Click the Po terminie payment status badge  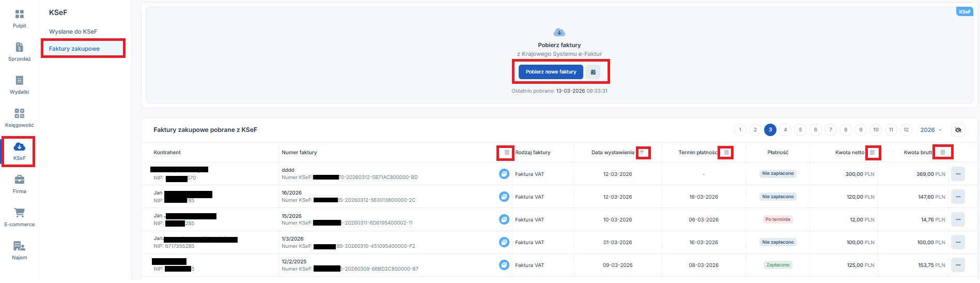pyautogui.click(x=777, y=219)
